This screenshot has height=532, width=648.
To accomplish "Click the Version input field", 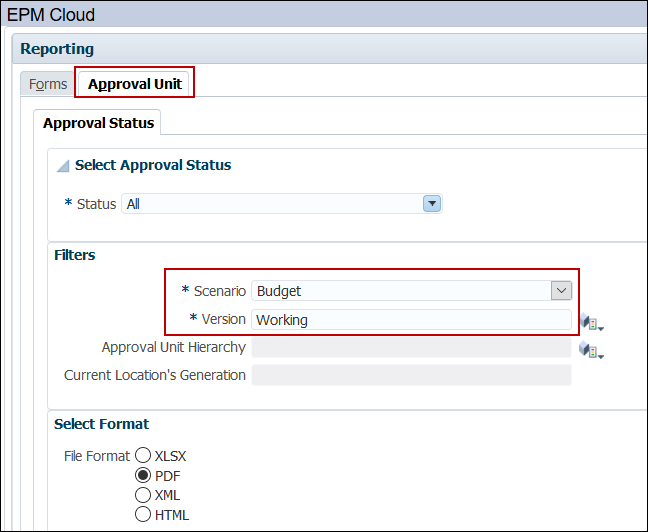I will [x=411, y=320].
